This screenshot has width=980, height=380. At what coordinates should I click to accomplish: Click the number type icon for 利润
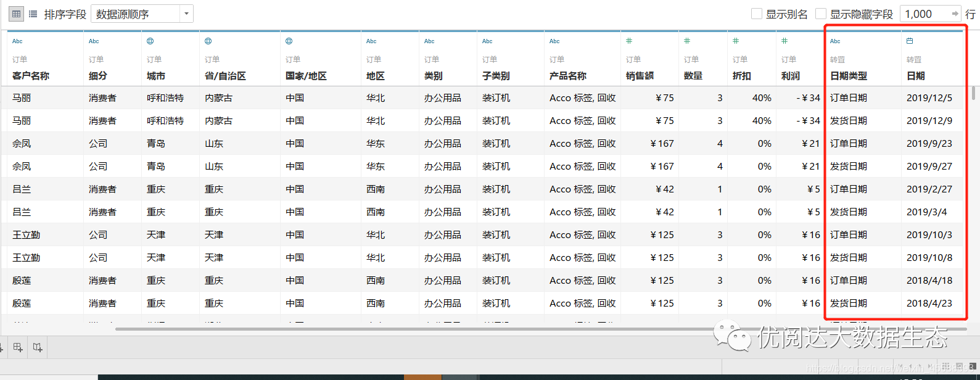[x=784, y=41]
